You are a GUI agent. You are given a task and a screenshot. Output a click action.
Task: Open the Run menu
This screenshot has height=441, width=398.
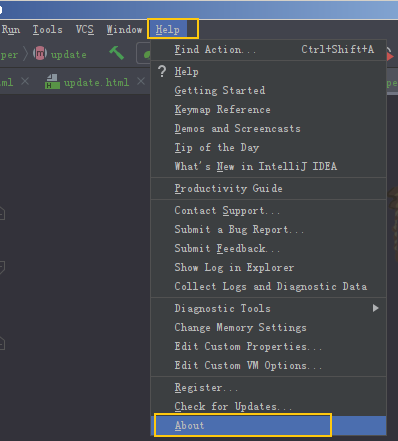(11, 30)
